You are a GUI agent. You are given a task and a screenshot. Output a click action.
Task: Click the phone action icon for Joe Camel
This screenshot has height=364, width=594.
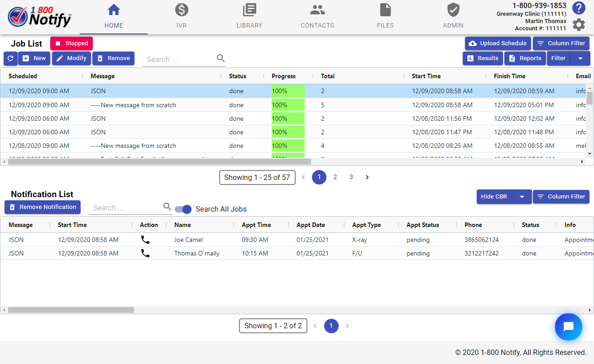coord(145,240)
